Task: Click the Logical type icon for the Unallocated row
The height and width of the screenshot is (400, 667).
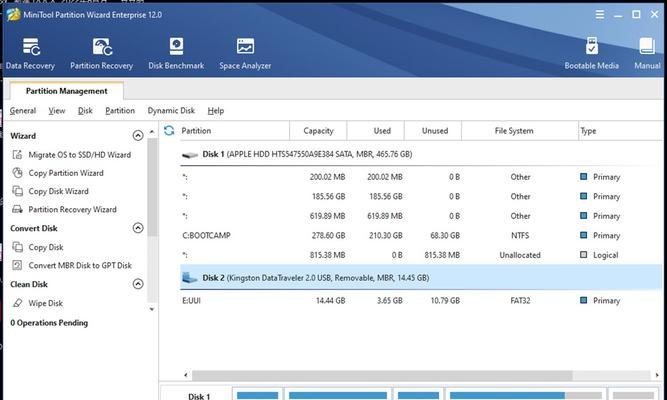Action: click(x=584, y=255)
